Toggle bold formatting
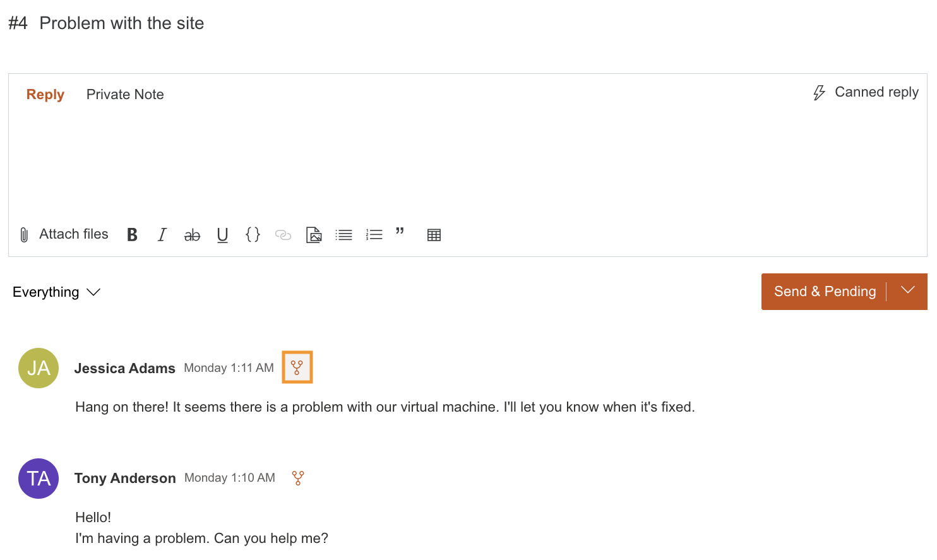 pos(132,235)
